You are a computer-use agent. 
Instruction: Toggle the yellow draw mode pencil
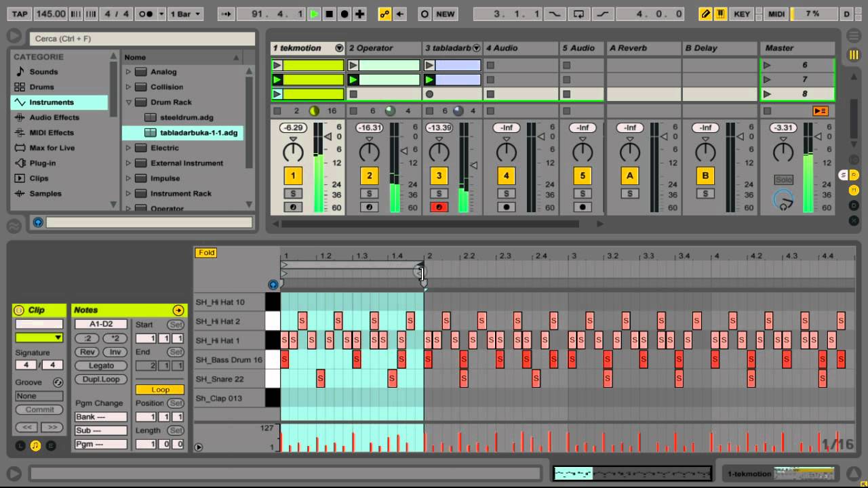click(706, 14)
